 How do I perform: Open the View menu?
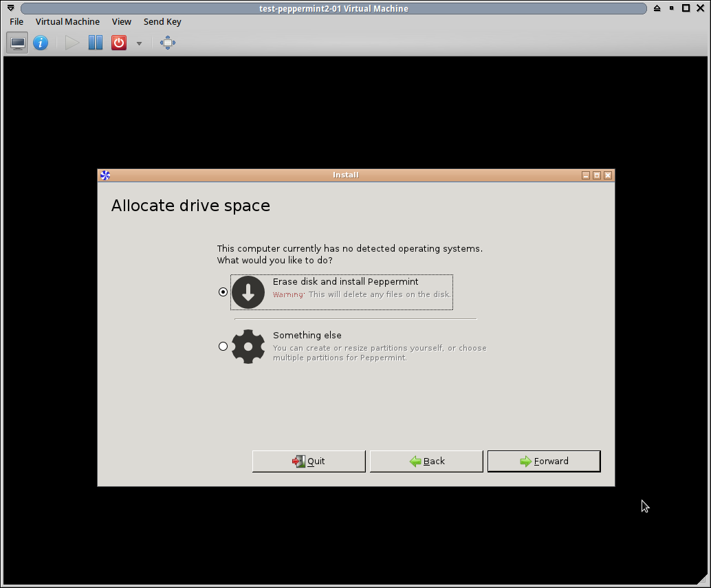pyautogui.click(x=122, y=22)
